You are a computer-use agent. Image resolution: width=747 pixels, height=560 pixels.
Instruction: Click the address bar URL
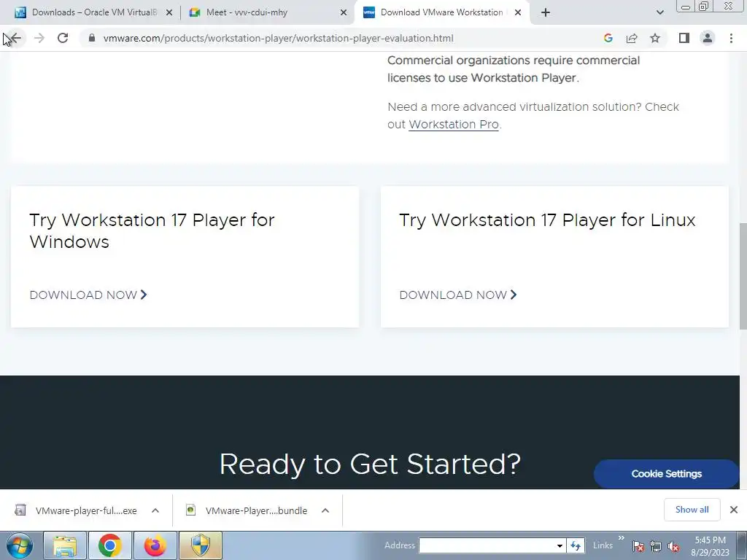click(278, 38)
